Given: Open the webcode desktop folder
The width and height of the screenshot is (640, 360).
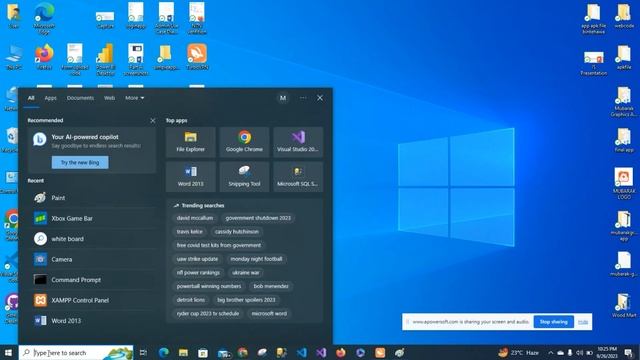Looking at the screenshot, I should pos(624,16).
